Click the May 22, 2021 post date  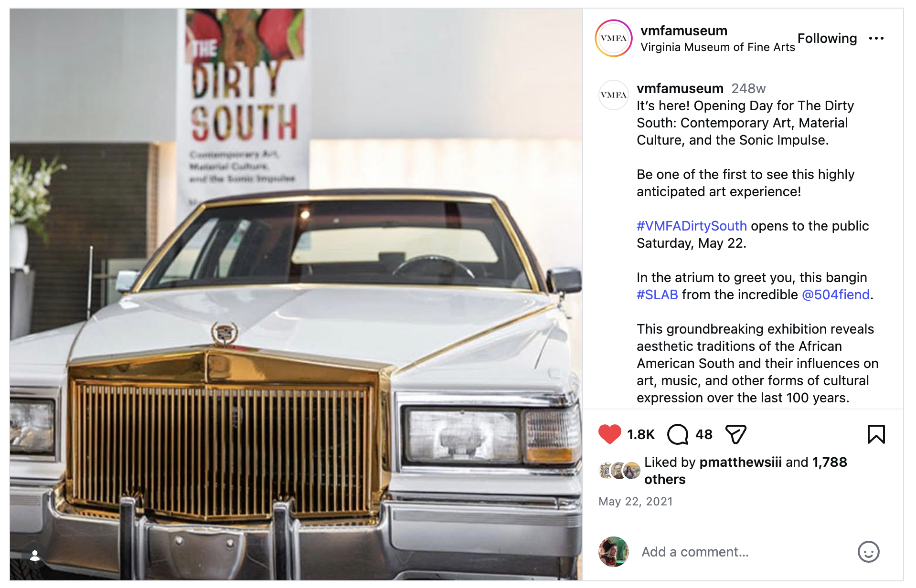point(636,502)
